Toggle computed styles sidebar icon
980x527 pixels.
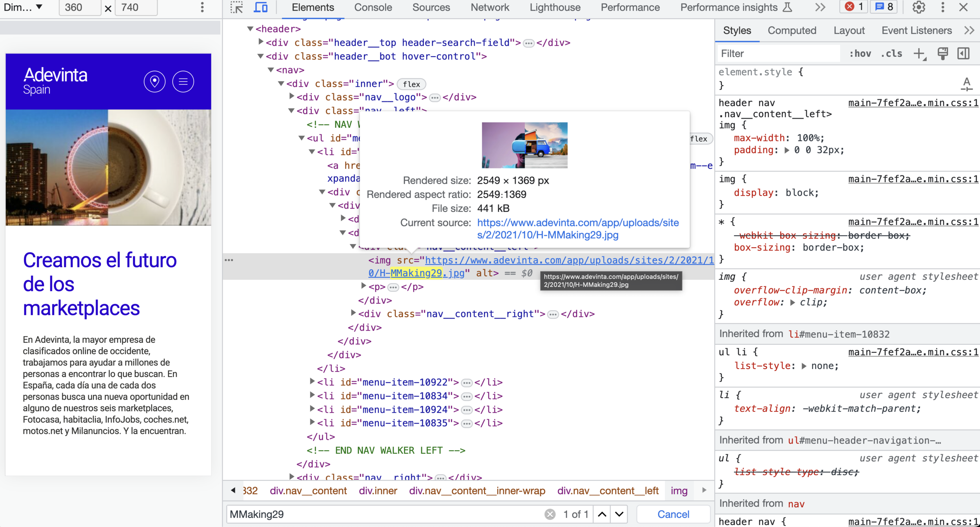pos(964,54)
